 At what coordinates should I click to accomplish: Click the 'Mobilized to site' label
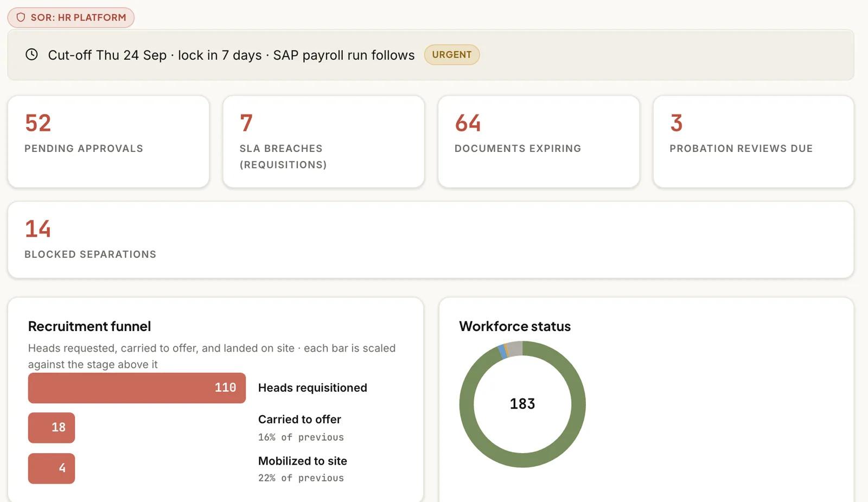(303, 461)
